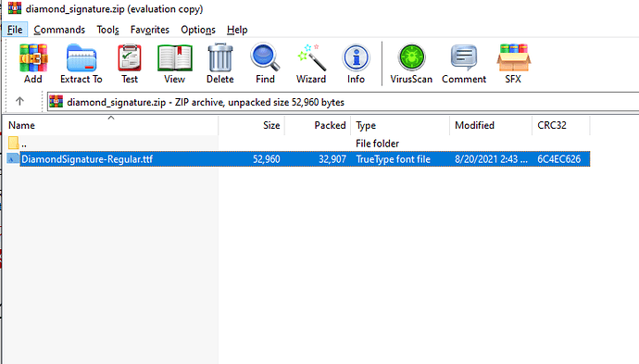Click the 8/20/2021 modified date cell

491,159
